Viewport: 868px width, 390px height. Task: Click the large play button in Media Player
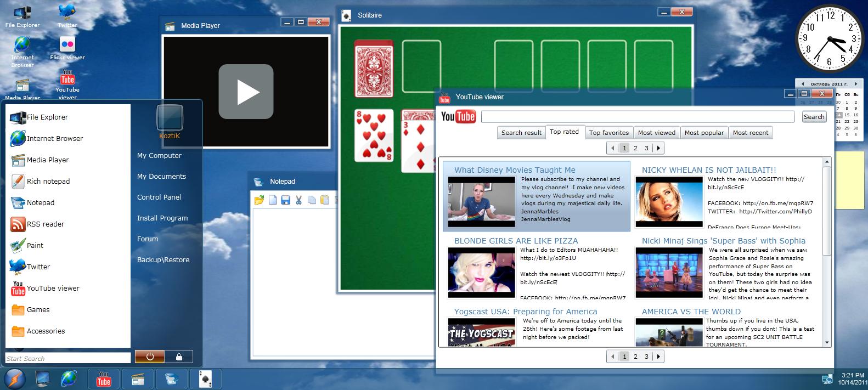click(x=246, y=92)
